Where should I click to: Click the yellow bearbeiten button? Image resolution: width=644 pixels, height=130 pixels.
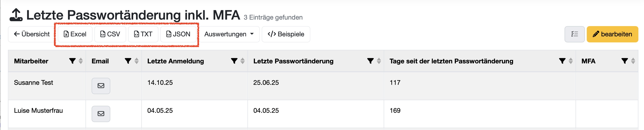tap(612, 34)
